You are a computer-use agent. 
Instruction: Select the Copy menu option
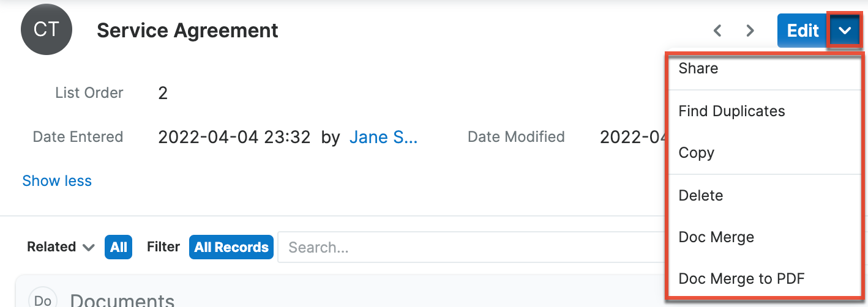click(697, 153)
